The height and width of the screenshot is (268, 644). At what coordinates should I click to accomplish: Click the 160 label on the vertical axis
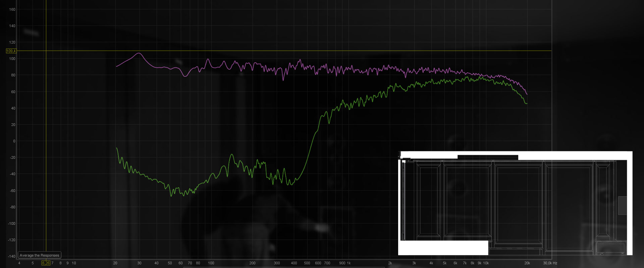[12, 9]
